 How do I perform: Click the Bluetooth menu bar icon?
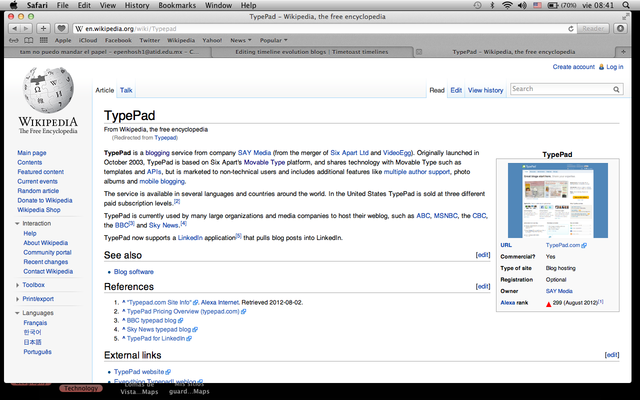click(x=492, y=5)
